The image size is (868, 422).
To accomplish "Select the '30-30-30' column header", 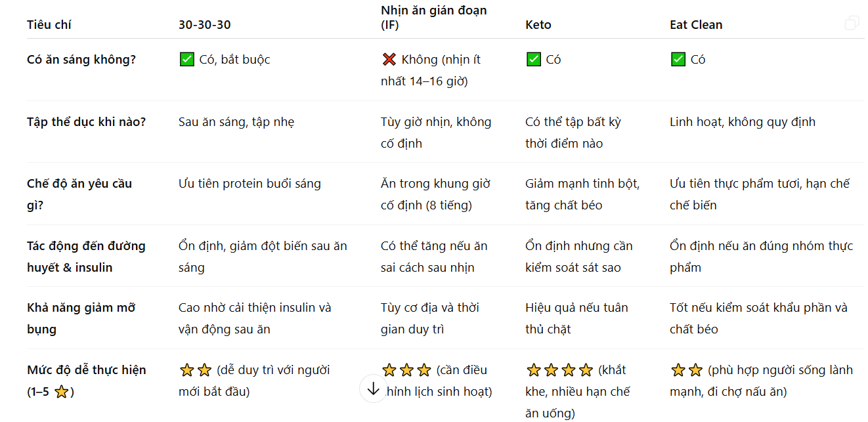I will (x=205, y=25).
